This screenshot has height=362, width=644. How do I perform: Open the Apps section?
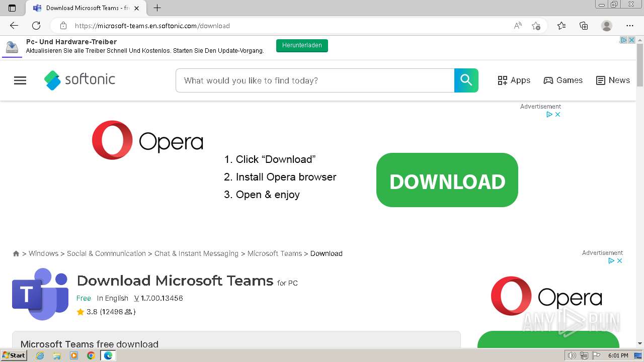tap(514, 80)
